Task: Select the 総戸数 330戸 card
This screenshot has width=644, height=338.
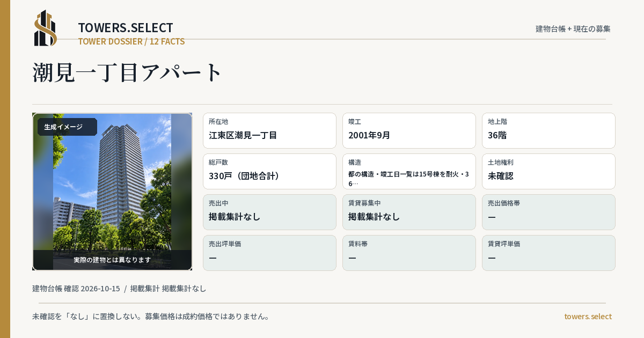Action: (269, 171)
